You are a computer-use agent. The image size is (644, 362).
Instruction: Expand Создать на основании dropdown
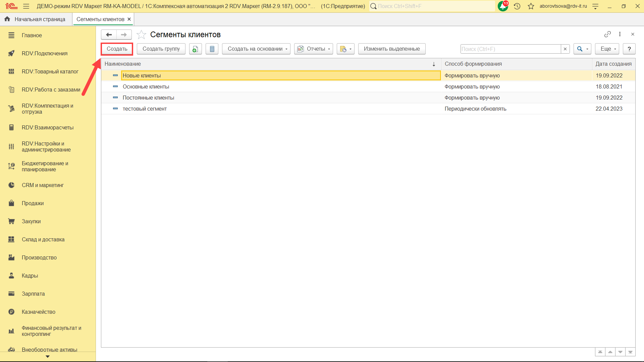click(x=256, y=49)
